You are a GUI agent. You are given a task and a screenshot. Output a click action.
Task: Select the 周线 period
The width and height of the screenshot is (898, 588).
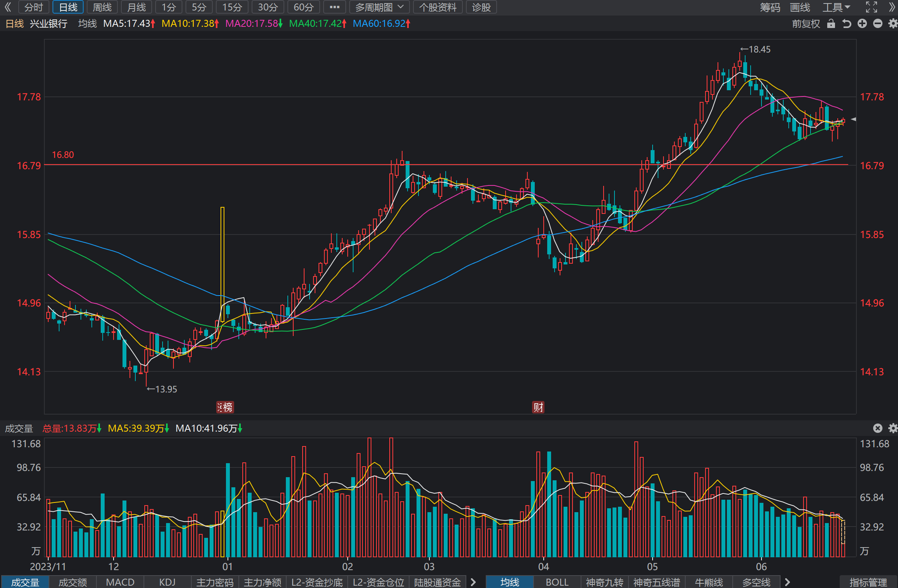(x=102, y=7)
